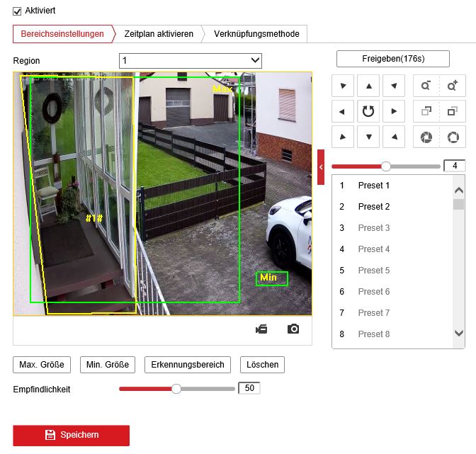Click the Freigeben(176s) button
Viewport: 476px width, 454px height.
pyautogui.click(x=392, y=59)
